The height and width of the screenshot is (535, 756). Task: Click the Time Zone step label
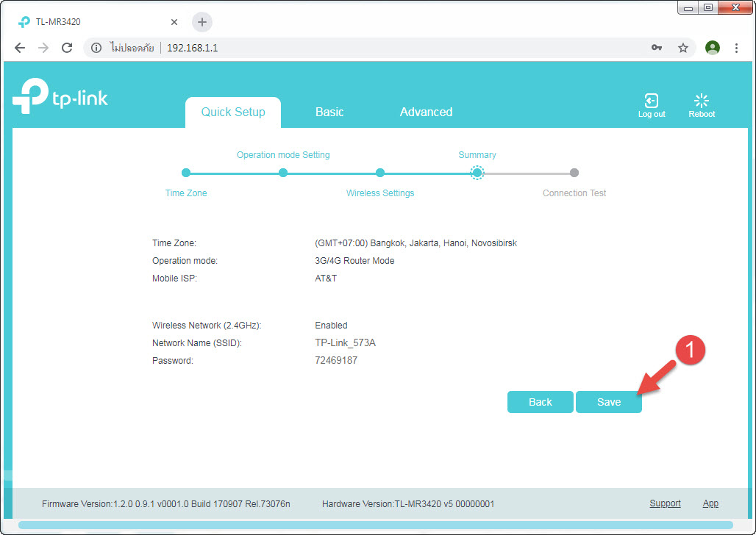(x=186, y=193)
